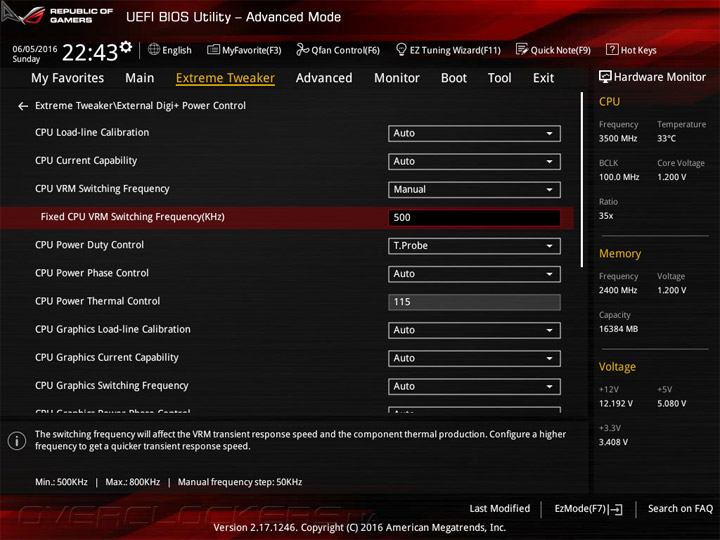Click the Qfan Control fan icon
The height and width of the screenshot is (540, 720).
[302, 49]
